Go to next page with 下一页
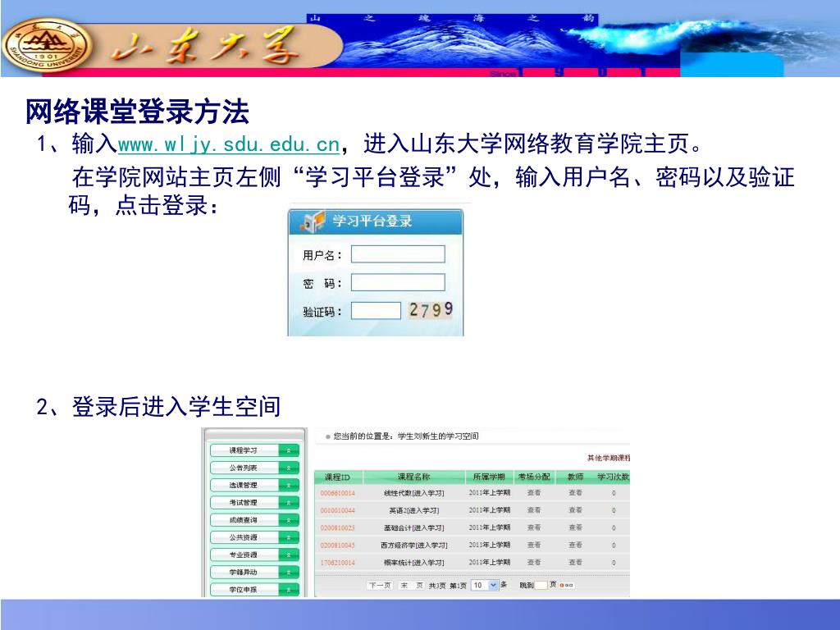 coord(380,585)
